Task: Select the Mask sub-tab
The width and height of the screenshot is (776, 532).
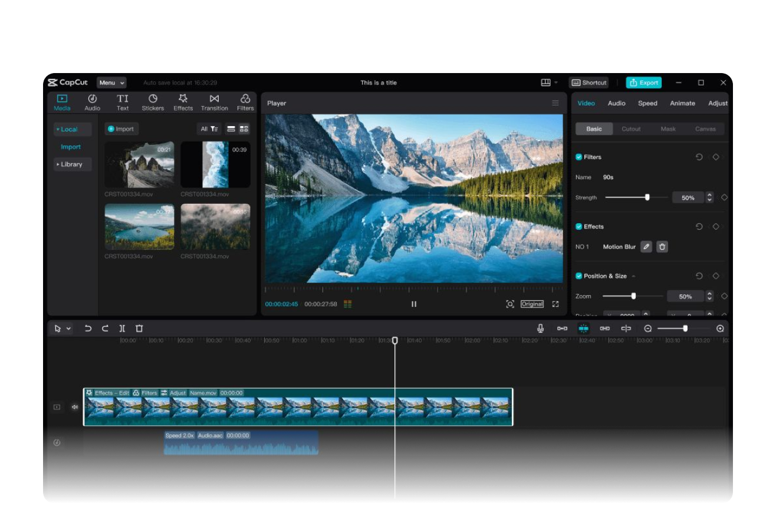Action: tap(668, 129)
